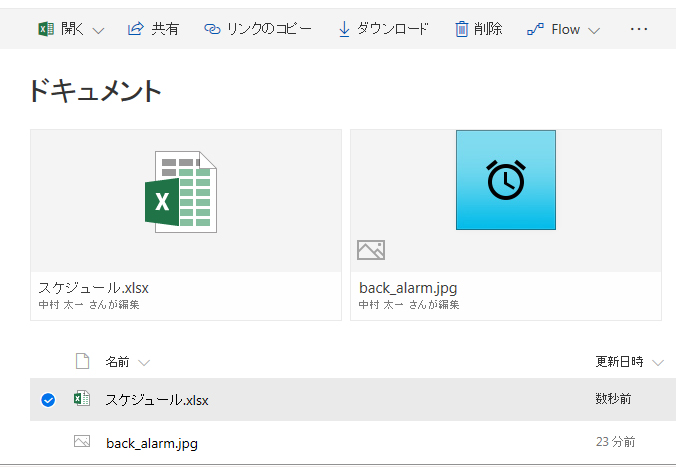This screenshot has height=467, width=676.
Task: Open back_alarm.jpg card title
Action: click(408, 288)
